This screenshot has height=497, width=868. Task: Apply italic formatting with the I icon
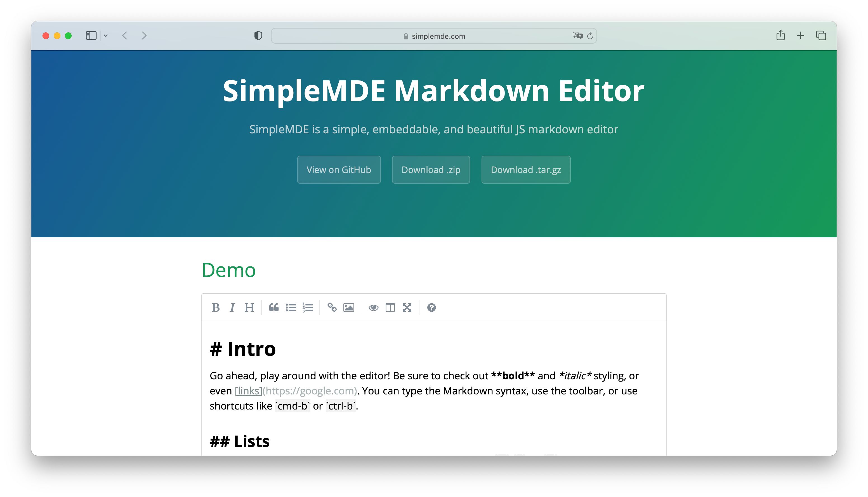232,307
